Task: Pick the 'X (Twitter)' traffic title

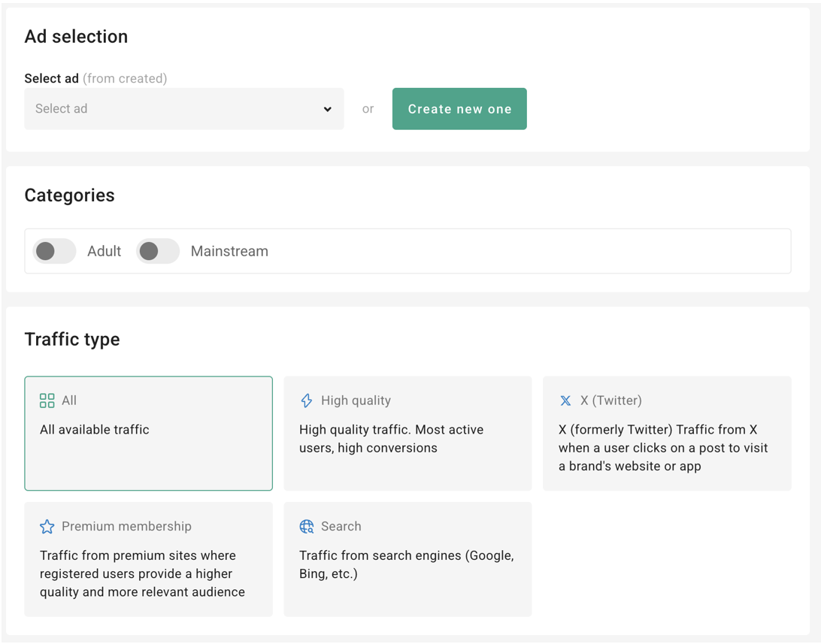Action: [610, 401]
